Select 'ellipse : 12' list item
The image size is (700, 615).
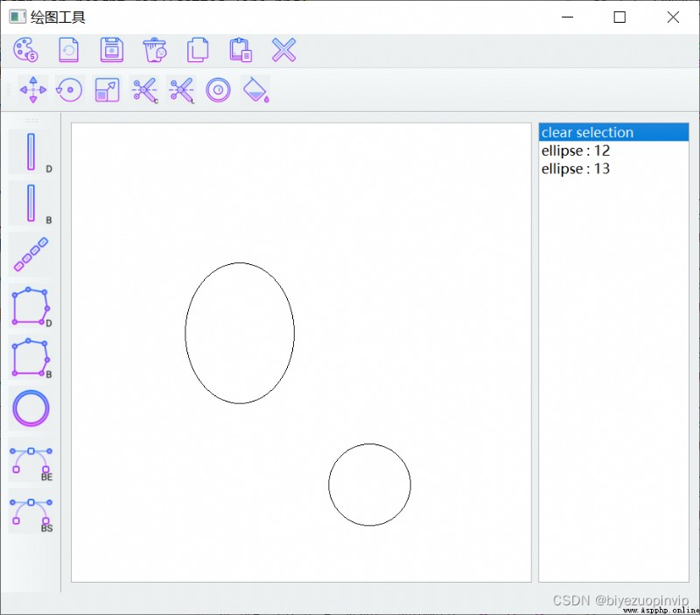click(613, 150)
